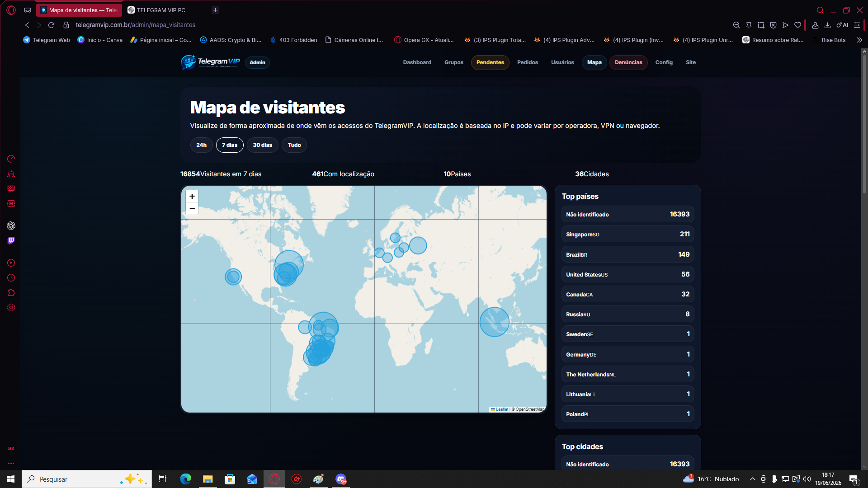Image resolution: width=868 pixels, height=488 pixels.
Task: Open File Explorer from the taskbar
Action: click(208, 479)
